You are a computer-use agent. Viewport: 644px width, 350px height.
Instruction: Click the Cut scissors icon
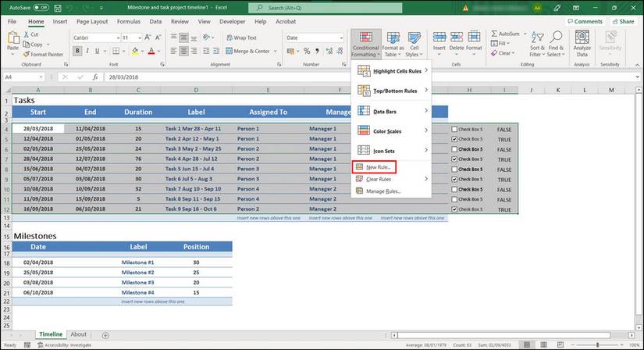pos(27,34)
